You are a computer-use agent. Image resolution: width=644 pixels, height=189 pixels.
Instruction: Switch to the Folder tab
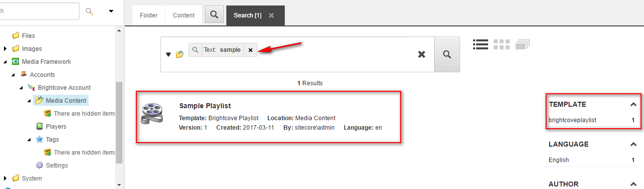pos(148,15)
